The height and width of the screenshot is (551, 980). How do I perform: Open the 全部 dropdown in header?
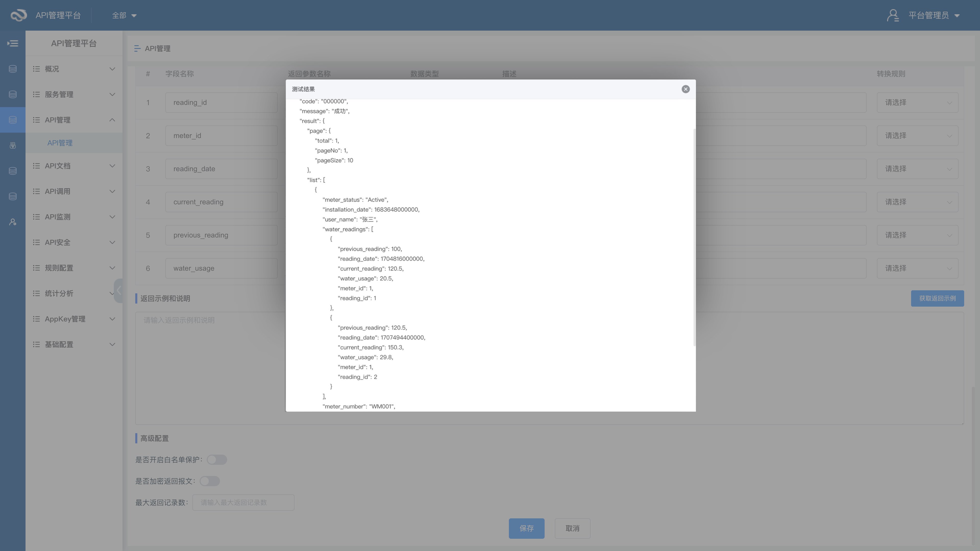124,15
